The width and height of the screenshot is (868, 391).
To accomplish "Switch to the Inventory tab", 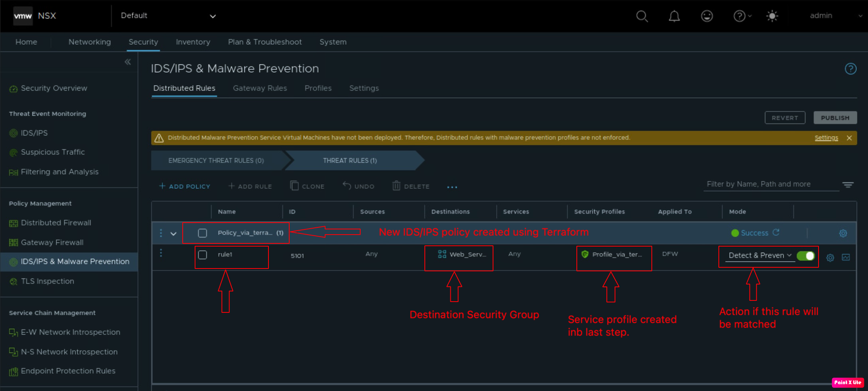I will [193, 42].
